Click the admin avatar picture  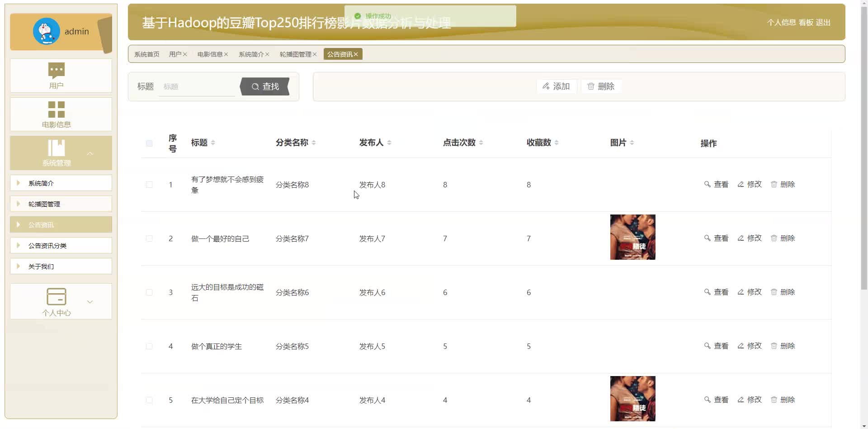click(x=46, y=31)
